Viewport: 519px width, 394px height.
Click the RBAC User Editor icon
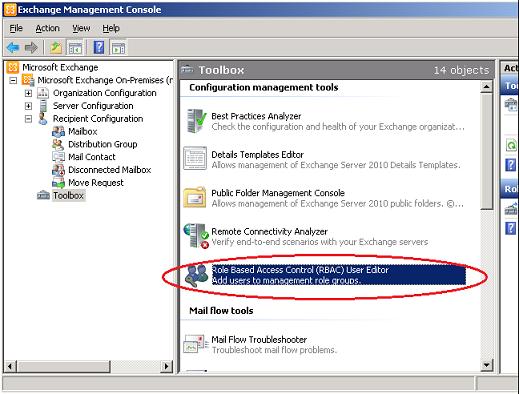tap(197, 276)
